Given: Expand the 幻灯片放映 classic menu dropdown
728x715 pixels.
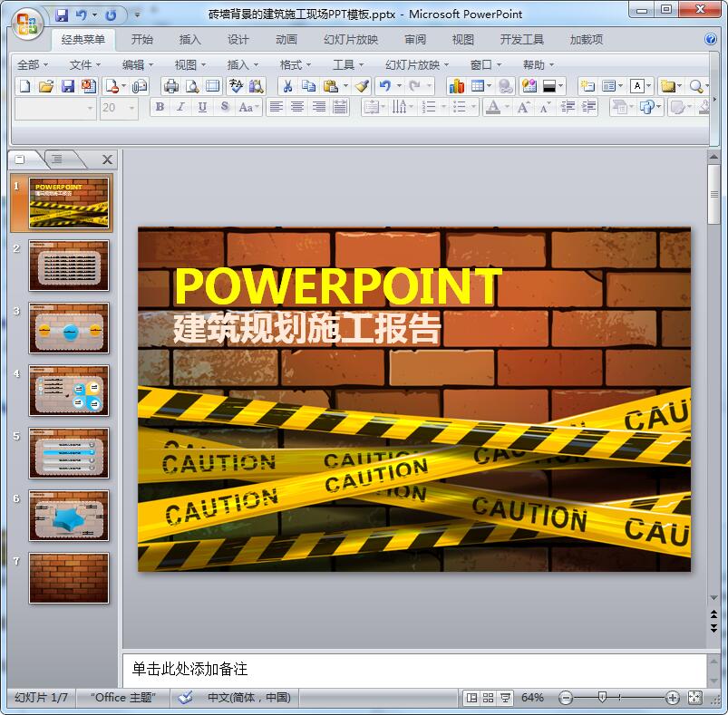Looking at the screenshot, I should [417, 65].
